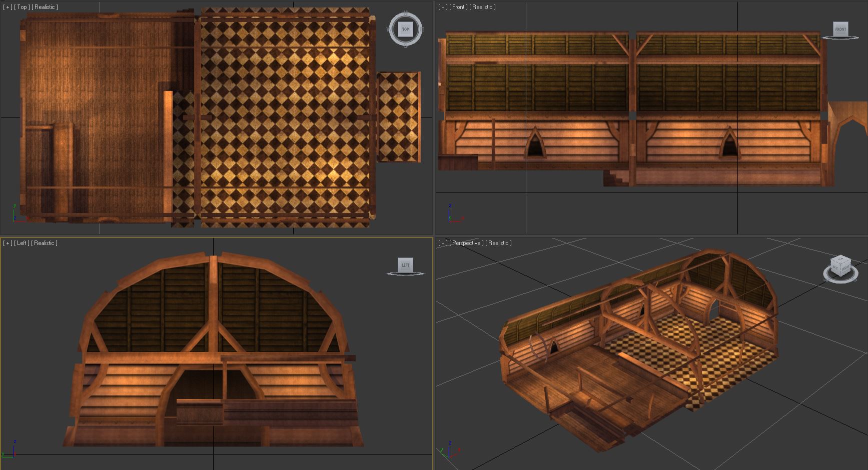
Task: Click the Top face on Perspective ViewCube
Action: point(841,259)
